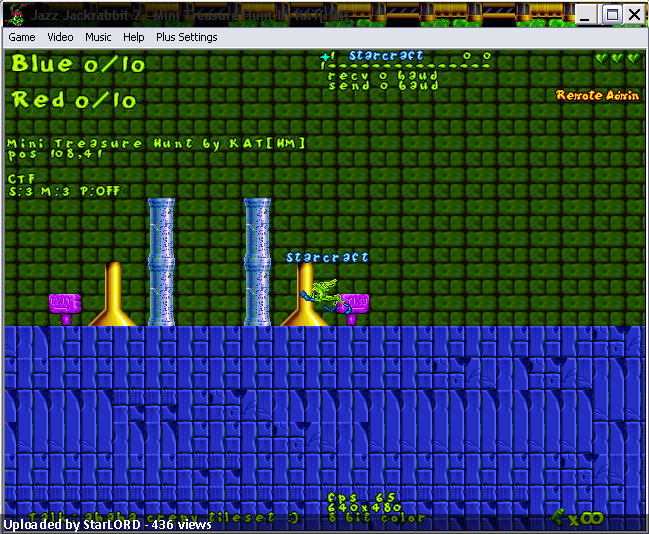Open the Plus Settings menu
Viewport: 649px width, 534px height.
click(186, 37)
